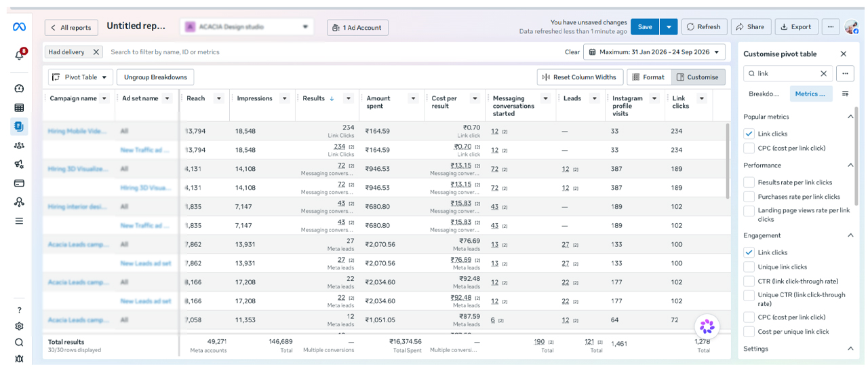Uncheck Link clicks under Popular metrics
The image size is (868, 388).
pos(749,134)
